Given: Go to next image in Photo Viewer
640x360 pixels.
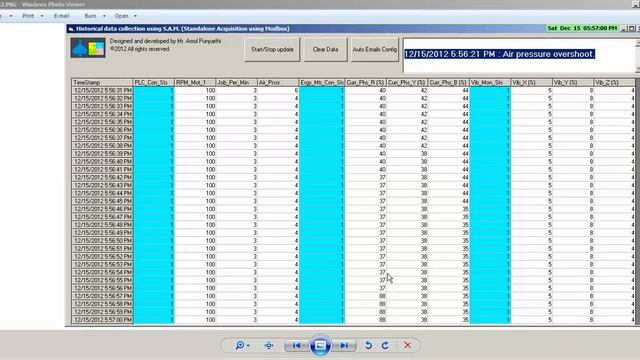Looking at the screenshot, I should pos(344,345).
